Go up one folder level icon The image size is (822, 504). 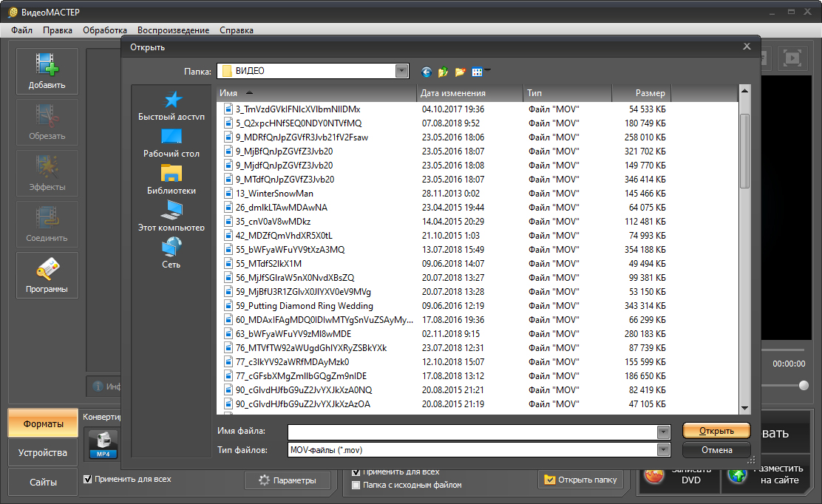click(x=443, y=72)
